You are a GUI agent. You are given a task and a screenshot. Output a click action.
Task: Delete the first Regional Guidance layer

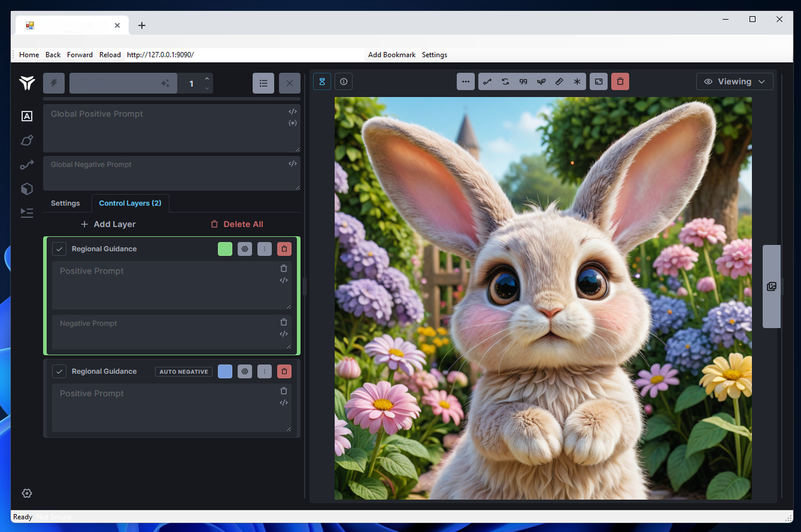coord(284,249)
